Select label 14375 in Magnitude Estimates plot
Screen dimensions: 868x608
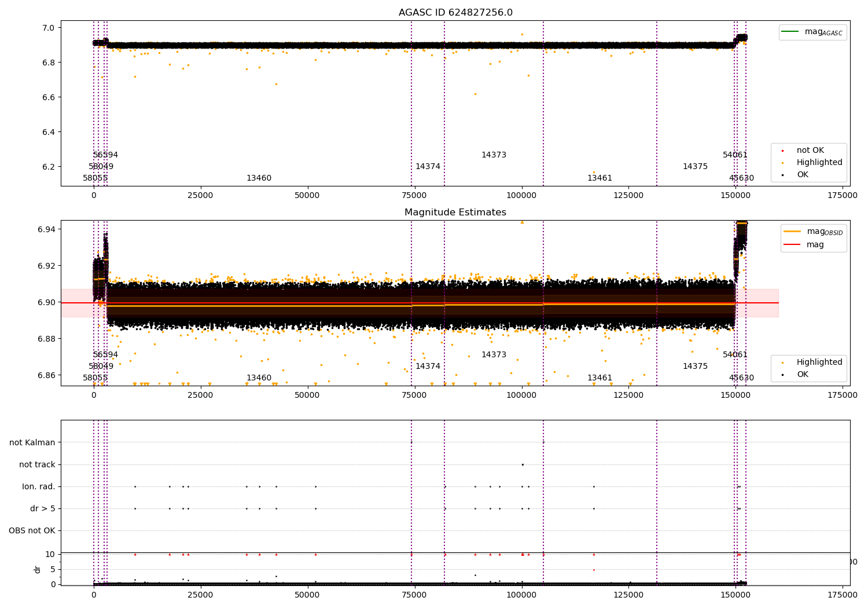[695, 367]
